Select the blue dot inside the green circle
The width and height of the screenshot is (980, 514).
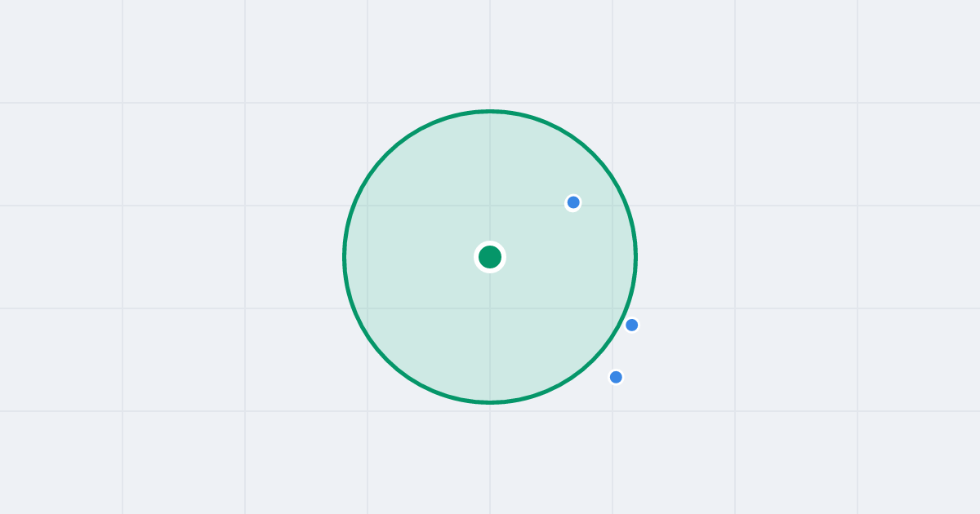[573, 202]
